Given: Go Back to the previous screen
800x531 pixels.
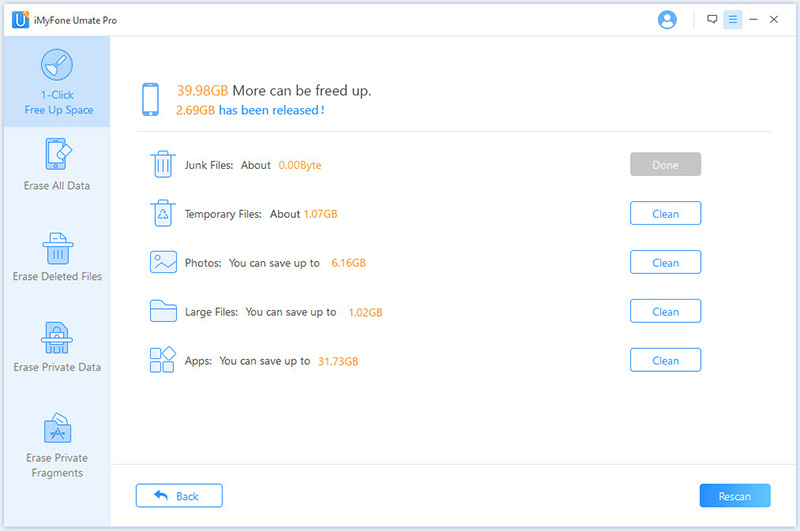Looking at the screenshot, I should tap(179, 496).
